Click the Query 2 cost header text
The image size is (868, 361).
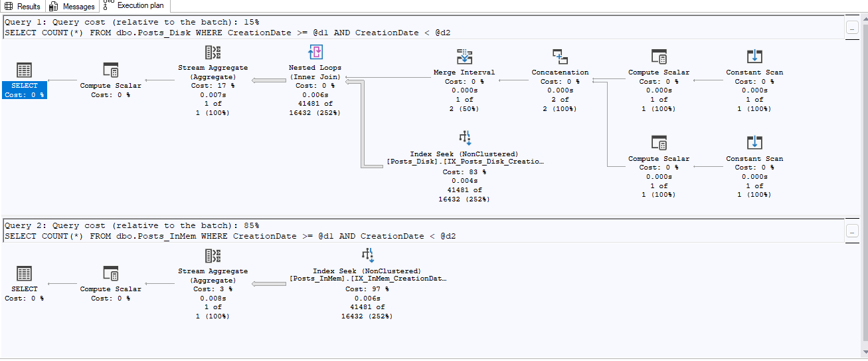[132, 225]
